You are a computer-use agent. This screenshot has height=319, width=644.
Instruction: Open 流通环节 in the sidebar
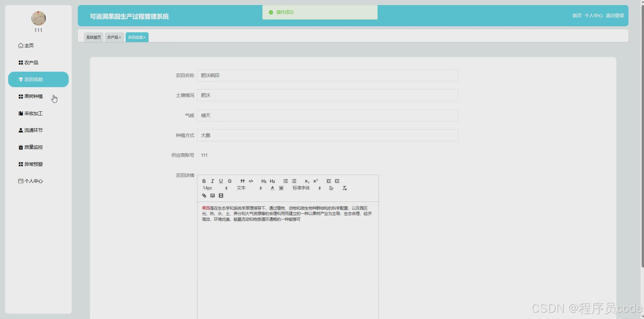[x=38, y=130]
